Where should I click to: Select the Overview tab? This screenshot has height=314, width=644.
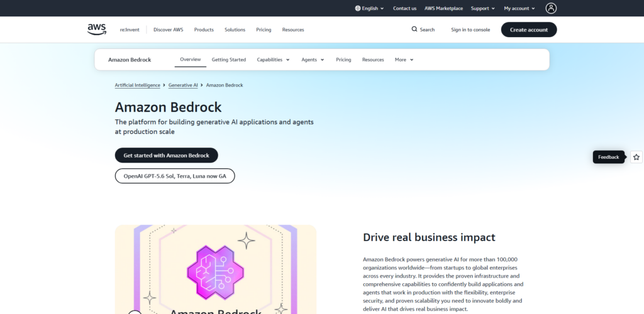(x=191, y=60)
